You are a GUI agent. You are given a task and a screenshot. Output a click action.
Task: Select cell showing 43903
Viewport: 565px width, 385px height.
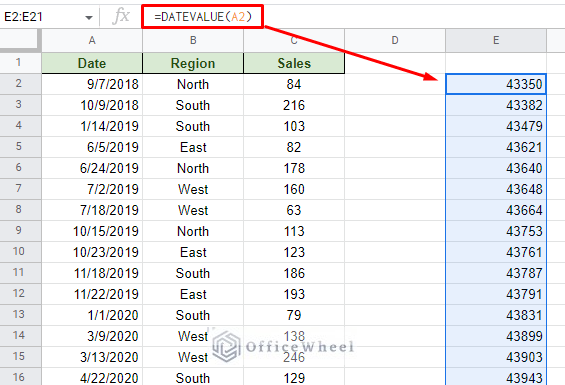pos(496,357)
